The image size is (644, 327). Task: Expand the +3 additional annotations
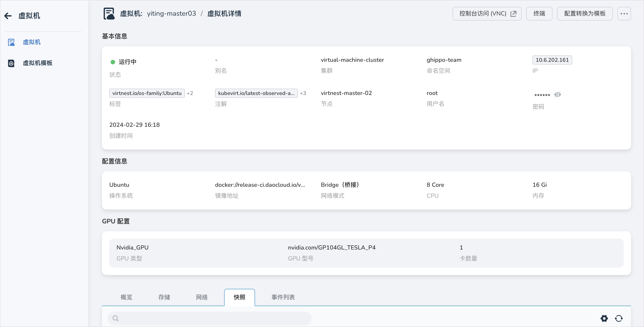pos(303,93)
